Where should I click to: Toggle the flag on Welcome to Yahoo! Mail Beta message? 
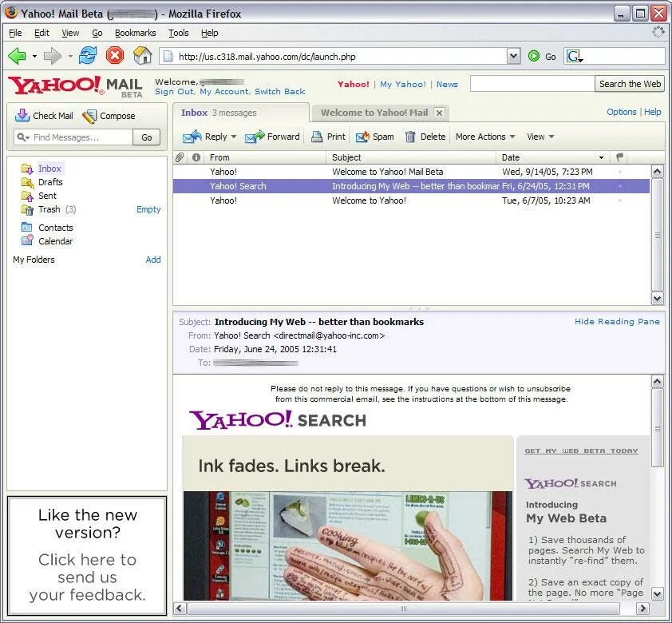(x=619, y=172)
